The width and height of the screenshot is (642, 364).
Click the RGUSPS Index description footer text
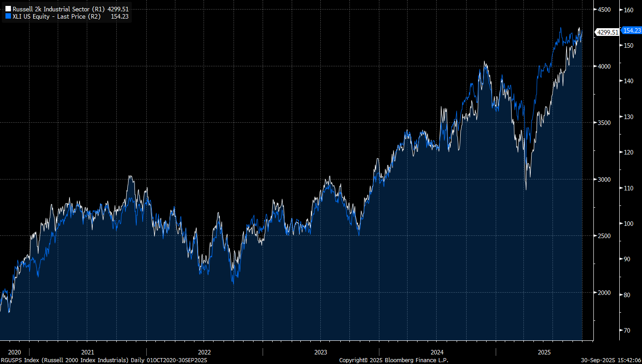click(x=104, y=360)
